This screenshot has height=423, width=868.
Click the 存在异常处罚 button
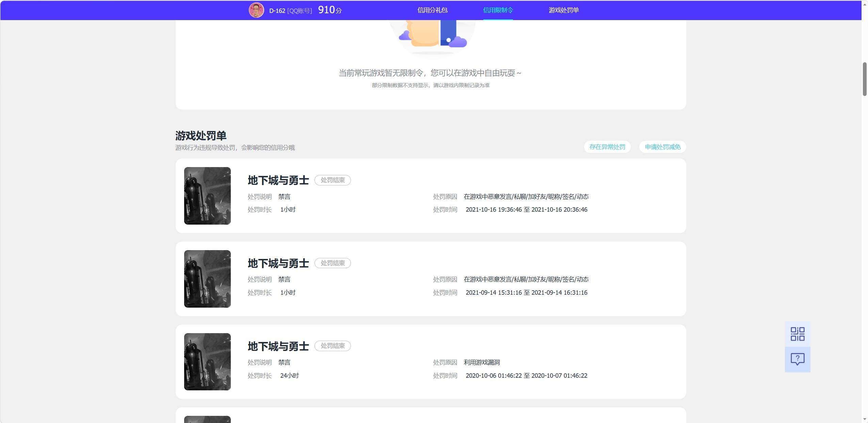click(607, 147)
